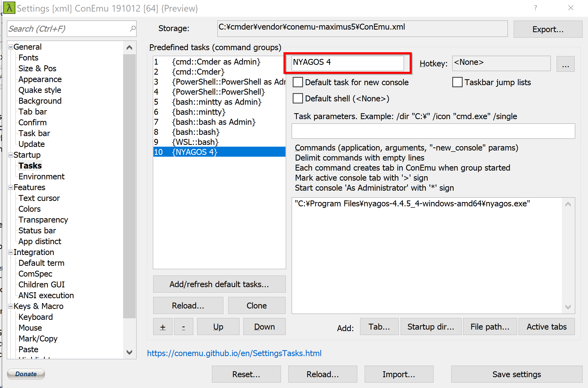Select Keyboard settings page
The width and height of the screenshot is (588, 388).
tap(35, 317)
